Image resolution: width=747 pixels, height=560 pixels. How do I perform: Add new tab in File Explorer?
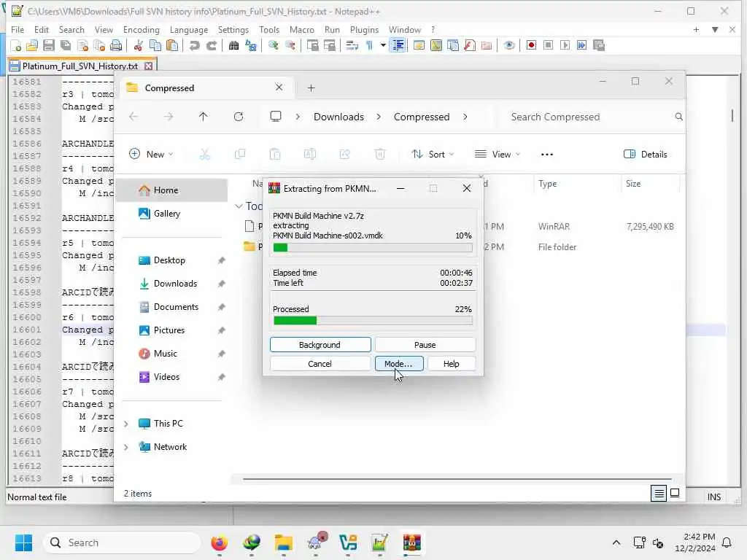coord(311,88)
